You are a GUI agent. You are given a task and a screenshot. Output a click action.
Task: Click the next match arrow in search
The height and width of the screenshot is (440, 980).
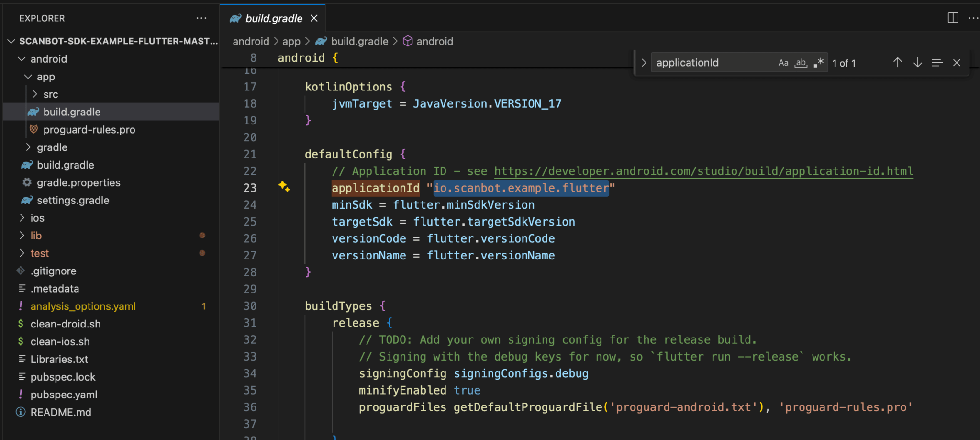click(917, 62)
